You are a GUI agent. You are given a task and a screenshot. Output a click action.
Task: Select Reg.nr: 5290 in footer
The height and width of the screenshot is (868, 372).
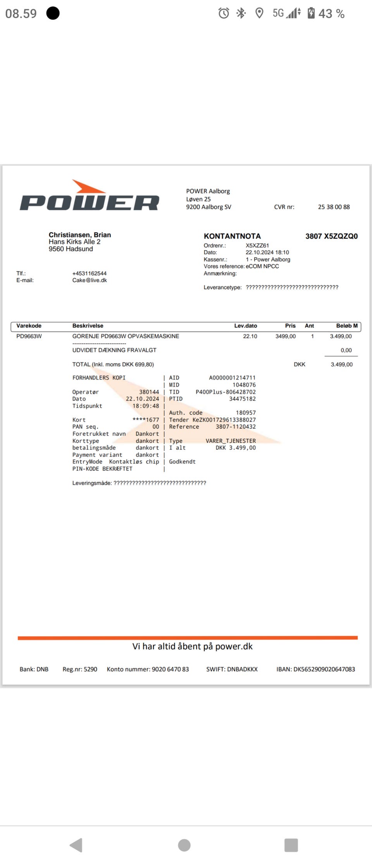pyautogui.click(x=80, y=669)
